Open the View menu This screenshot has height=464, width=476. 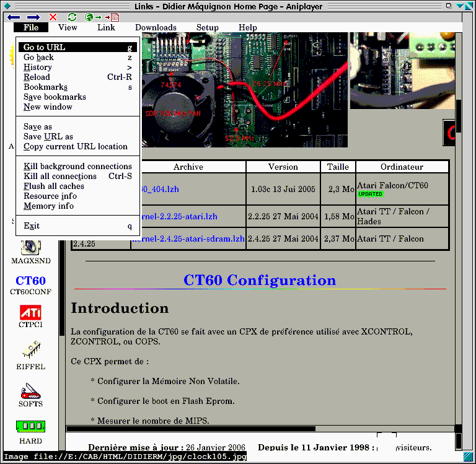coord(68,27)
